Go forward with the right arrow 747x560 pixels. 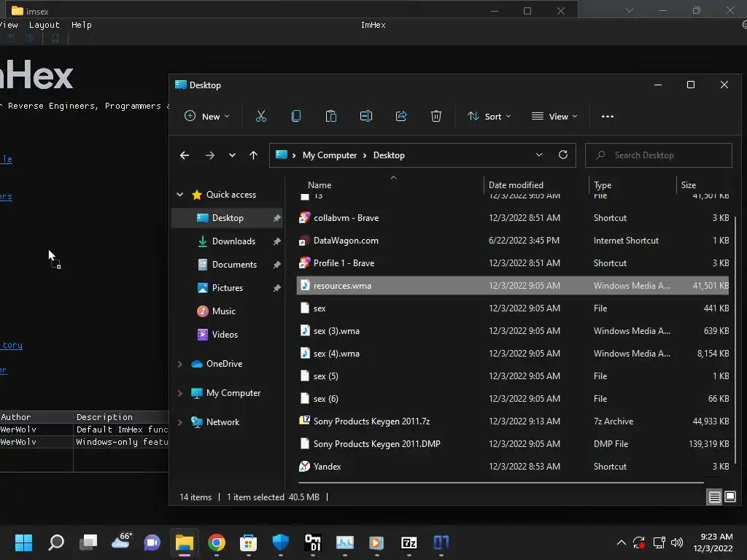(x=209, y=155)
